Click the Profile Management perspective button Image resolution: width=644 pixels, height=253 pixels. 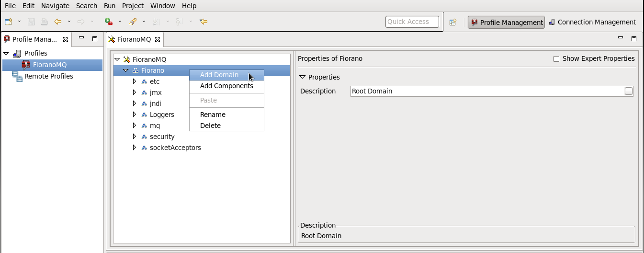click(x=507, y=23)
